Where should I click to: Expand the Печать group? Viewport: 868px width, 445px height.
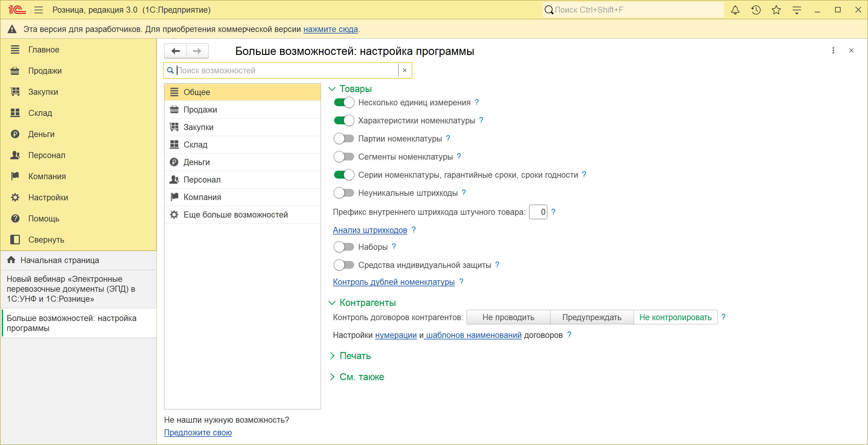(x=332, y=356)
